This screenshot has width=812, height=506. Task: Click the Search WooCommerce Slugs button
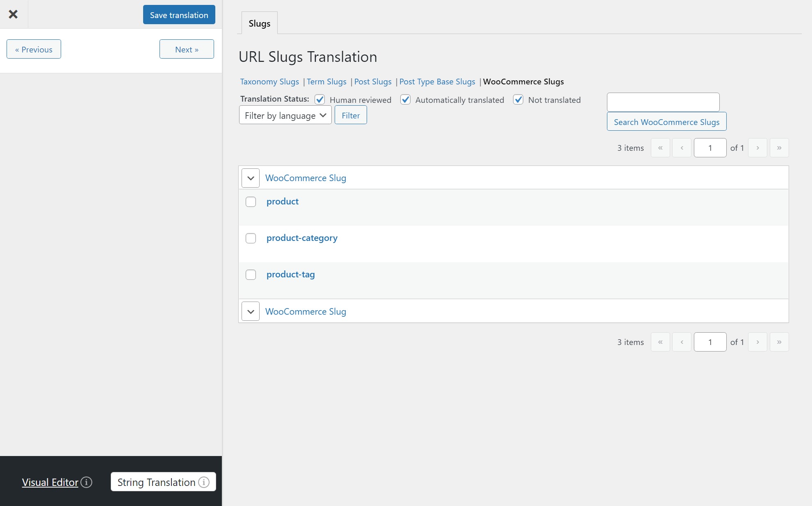(x=666, y=122)
